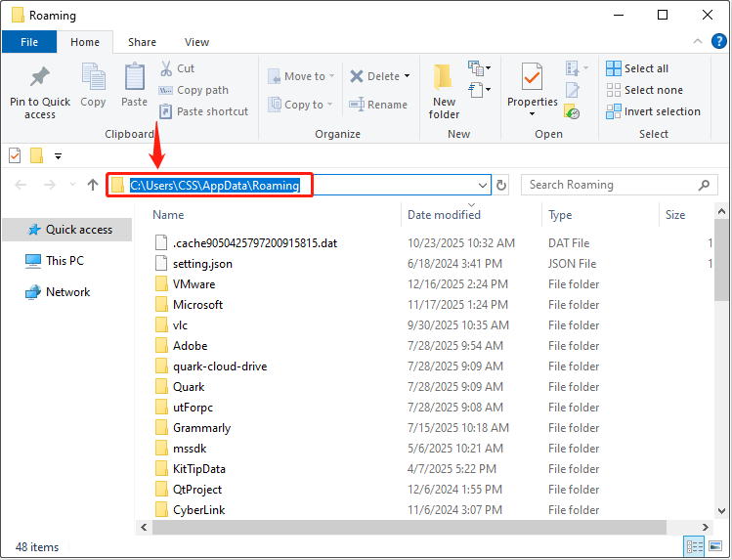Expand the Delete dropdown arrow
The width and height of the screenshot is (732, 560).
[x=407, y=76]
